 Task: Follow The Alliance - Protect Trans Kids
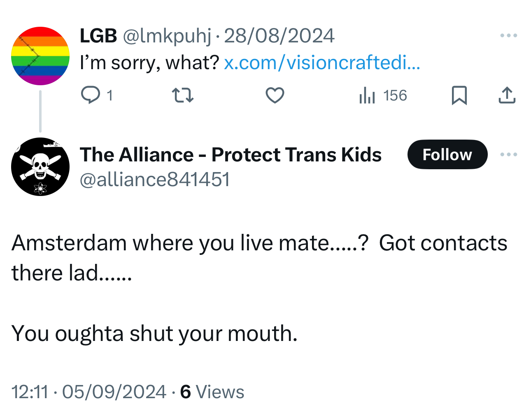click(447, 154)
